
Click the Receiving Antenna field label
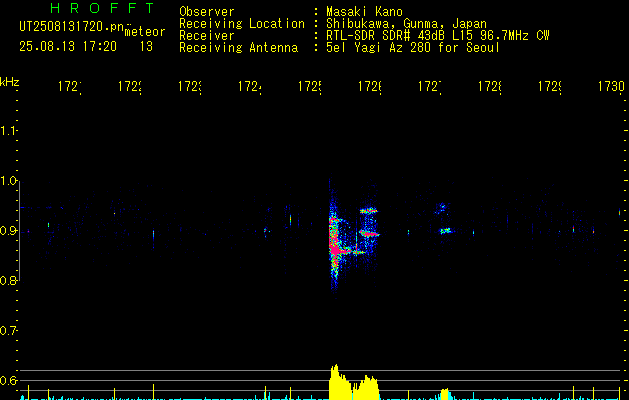pos(238,48)
